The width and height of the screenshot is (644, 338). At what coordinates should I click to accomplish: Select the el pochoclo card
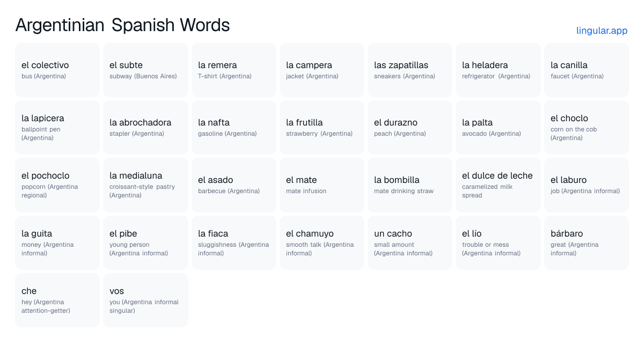57,185
